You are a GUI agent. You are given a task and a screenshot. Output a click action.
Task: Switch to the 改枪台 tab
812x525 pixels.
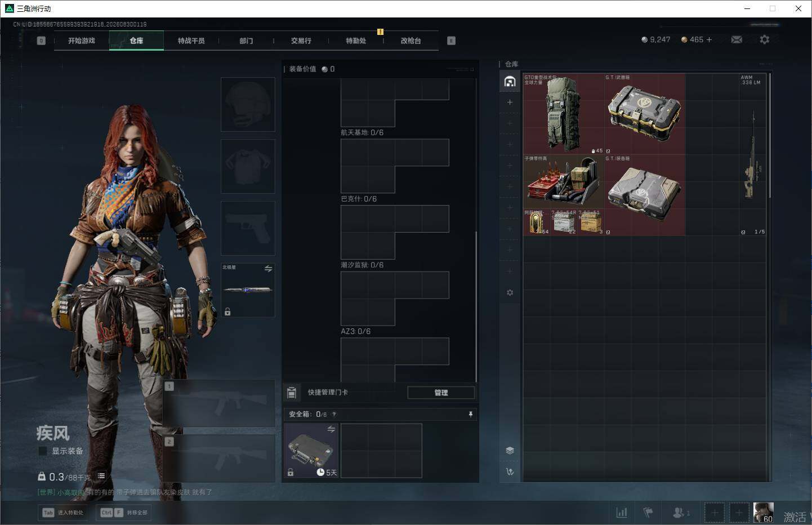[411, 41]
